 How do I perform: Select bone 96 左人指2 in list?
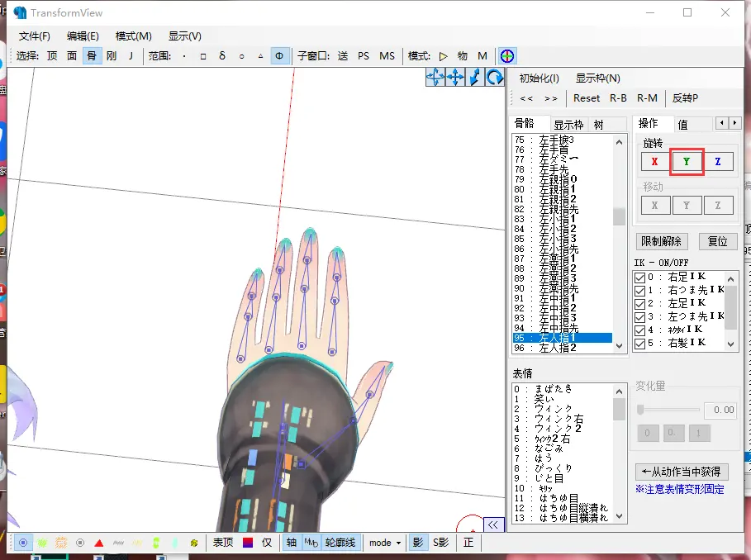[x=563, y=348]
